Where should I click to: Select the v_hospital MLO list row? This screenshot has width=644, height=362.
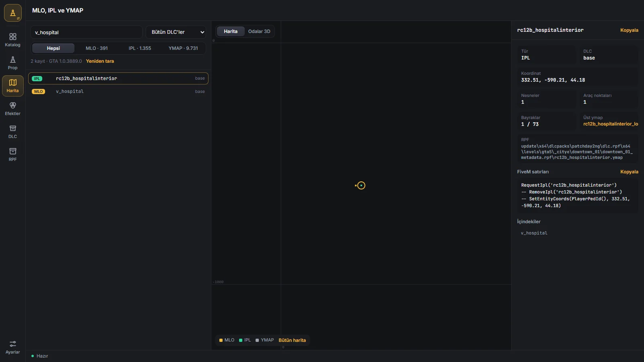pos(118,92)
